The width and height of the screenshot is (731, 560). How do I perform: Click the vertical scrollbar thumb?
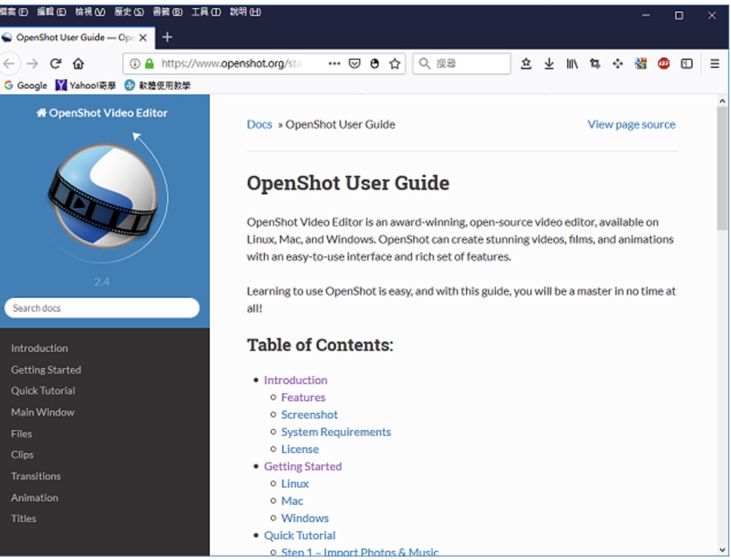722,168
